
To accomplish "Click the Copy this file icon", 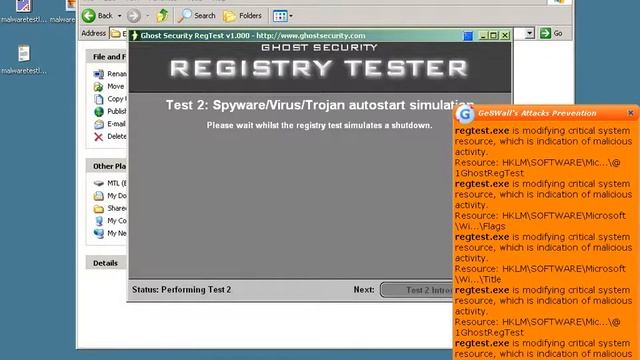I will tap(98, 99).
